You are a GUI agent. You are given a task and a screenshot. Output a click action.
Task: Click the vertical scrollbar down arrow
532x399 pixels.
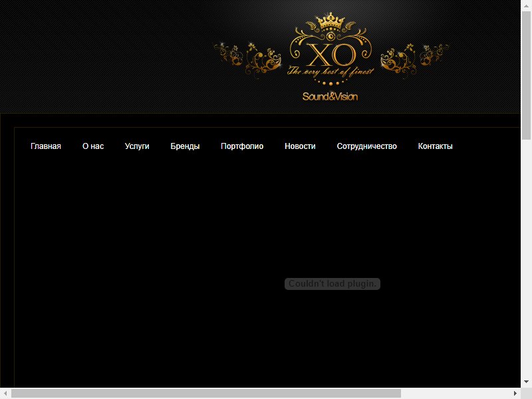tap(526, 382)
